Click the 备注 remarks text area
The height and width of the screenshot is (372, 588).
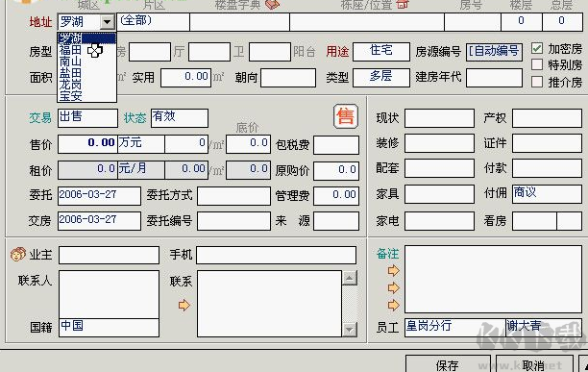494,280
